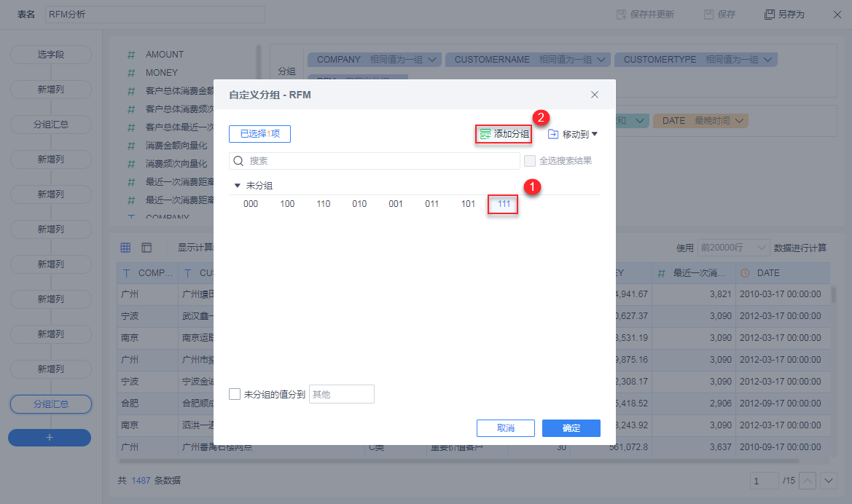Click the 已选择1项 button
Screen dimensions: 852x504
[259, 134]
